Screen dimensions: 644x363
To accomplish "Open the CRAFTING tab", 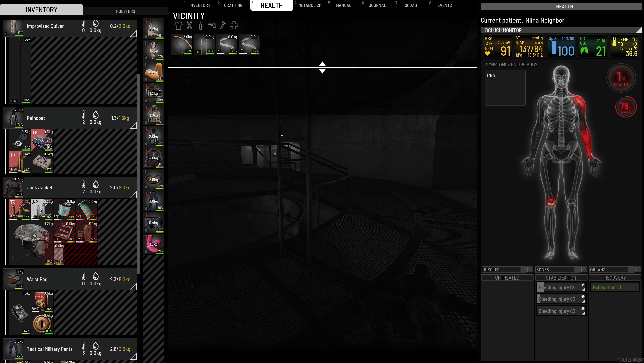I will point(233,5).
